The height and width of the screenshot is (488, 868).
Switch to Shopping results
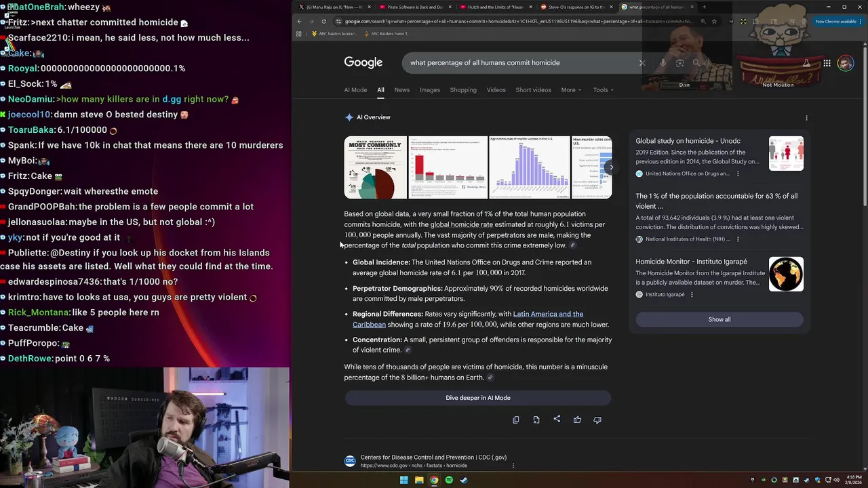463,90
